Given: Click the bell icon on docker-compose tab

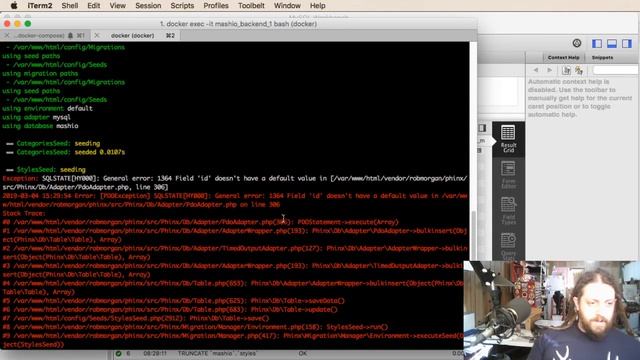Looking at the screenshot, I should [x=70, y=36].
